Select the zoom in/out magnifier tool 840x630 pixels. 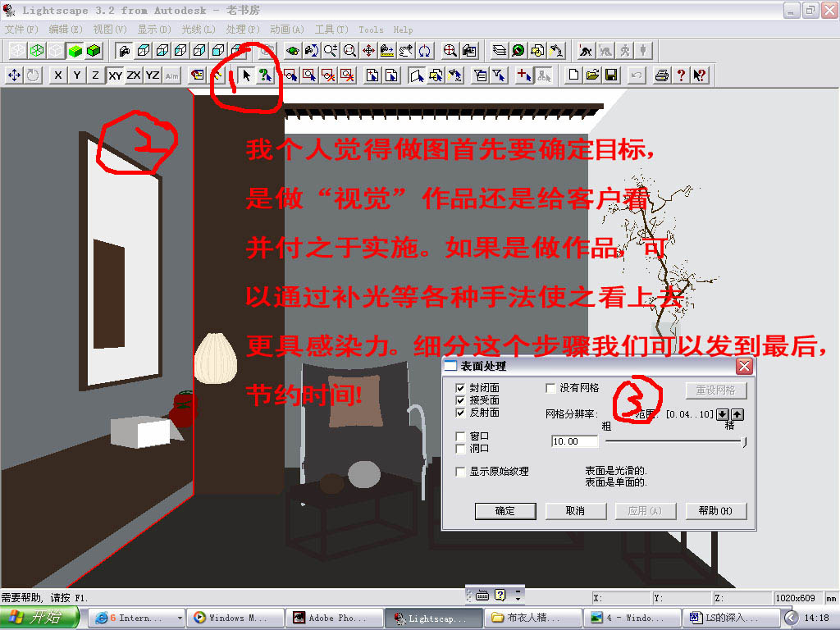point(331,51)
